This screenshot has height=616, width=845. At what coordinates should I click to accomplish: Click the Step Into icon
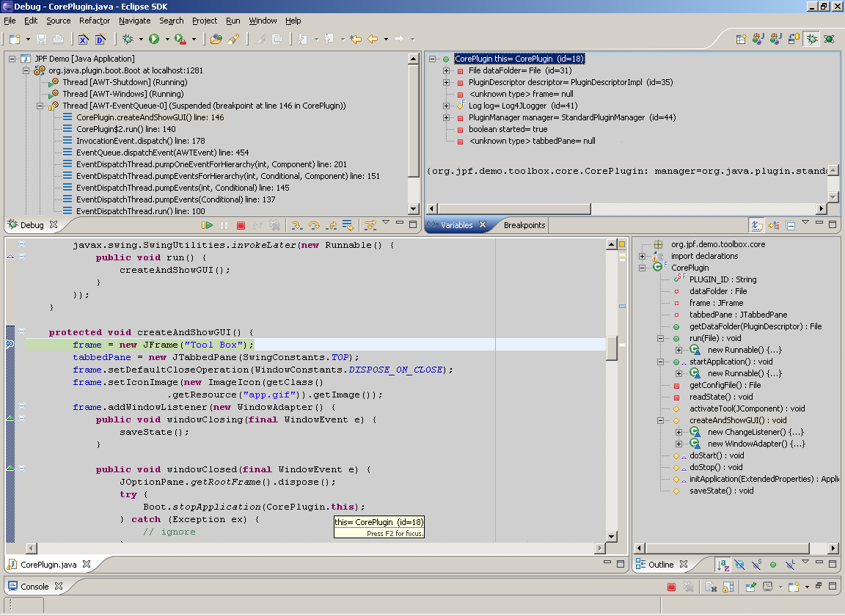tap(297, 225)
